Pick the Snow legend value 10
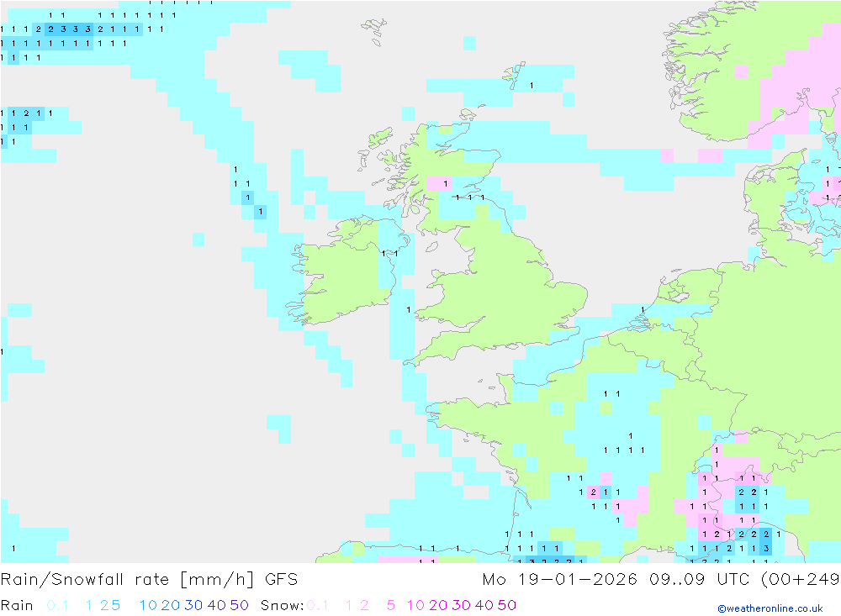The width and height of the screenshot is (841, 616). [x=415, y=605]
